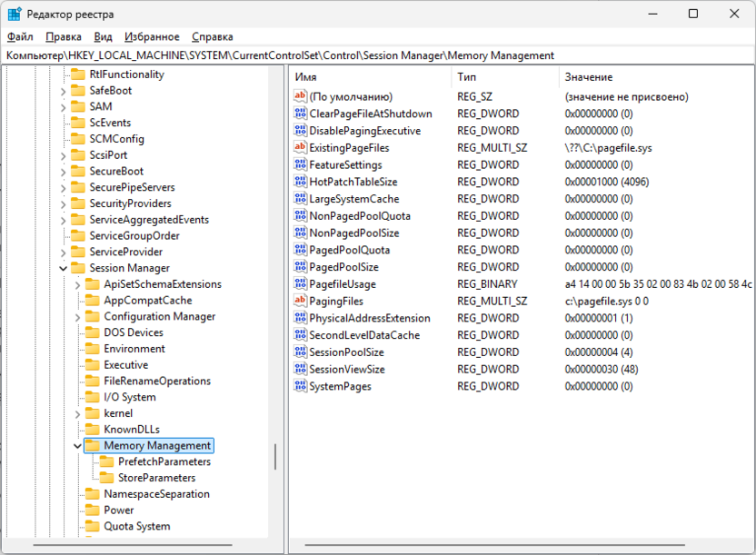The image size is (756, 555).
Task: Expand the ScsiPort key
Action: (x=64, y=155)
